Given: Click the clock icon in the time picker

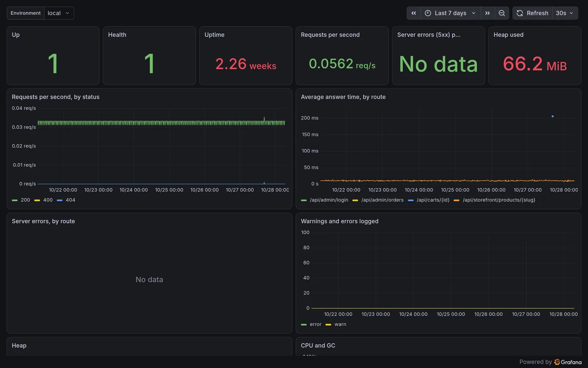Looking at the screenshot, I should point(428,13).
